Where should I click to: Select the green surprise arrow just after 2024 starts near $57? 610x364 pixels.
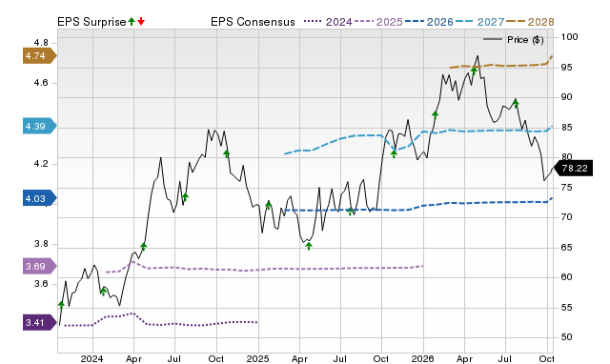[103, 292]
